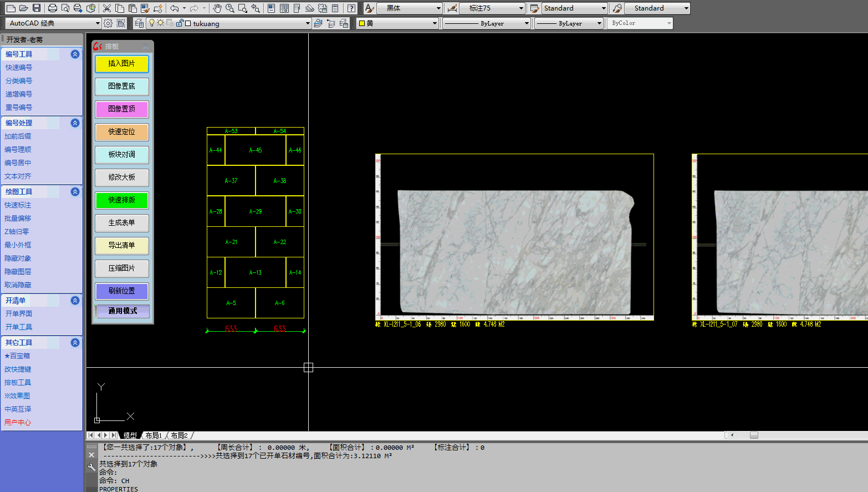Switch to the 布局1 layout tab

point(154,435)
